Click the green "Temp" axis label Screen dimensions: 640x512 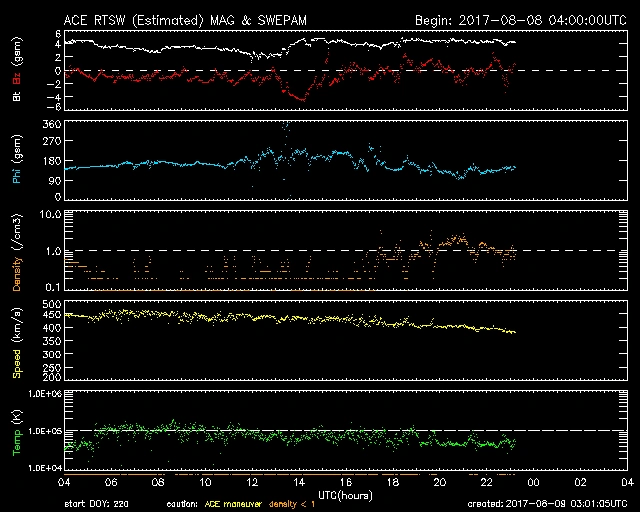(x=17, y=442)
